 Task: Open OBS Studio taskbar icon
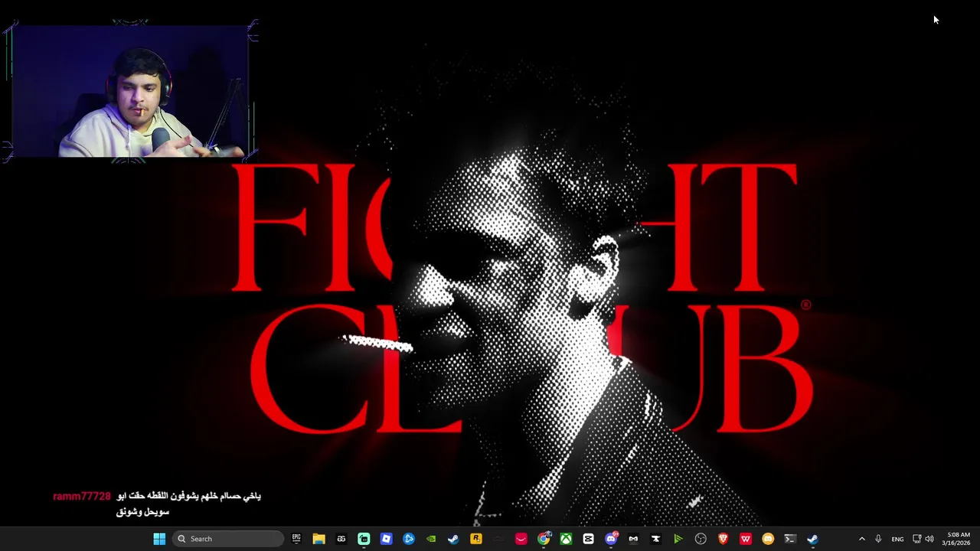tap(701, 539)
